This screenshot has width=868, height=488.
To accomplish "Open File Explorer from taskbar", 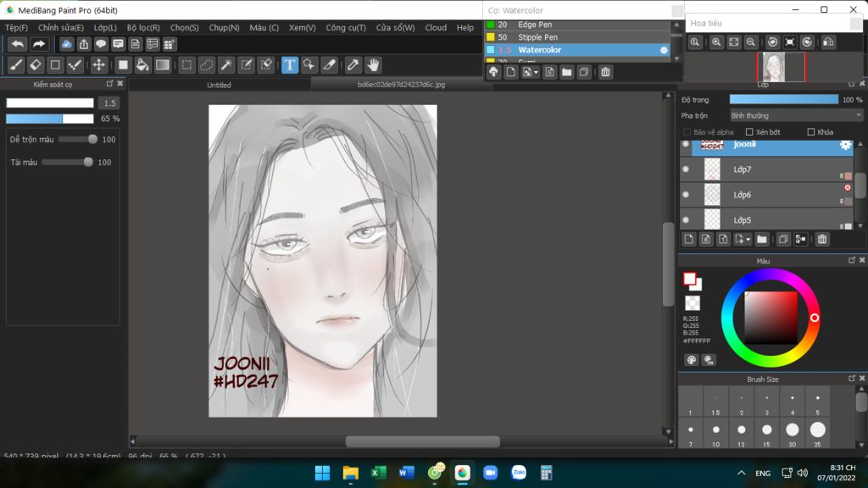I will (350, 473).
